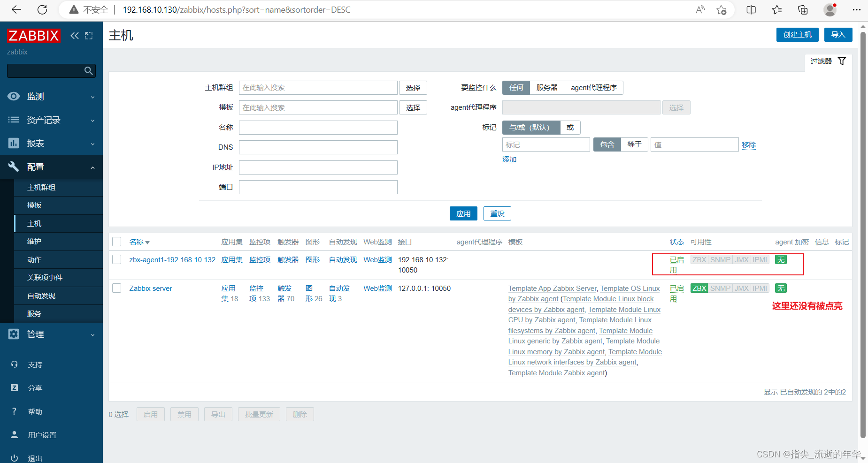Check the zbx-agent1-192.168.10.132 row checkbox
This screenshot has width=868, height=463.
click(117, 259)
